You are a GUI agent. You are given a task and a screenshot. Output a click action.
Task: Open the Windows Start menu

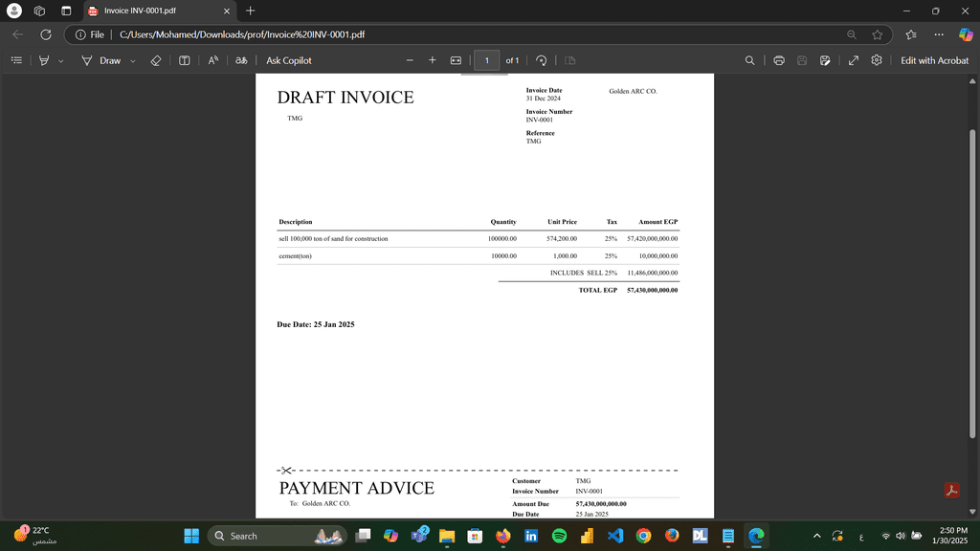(x=191, y=536)
